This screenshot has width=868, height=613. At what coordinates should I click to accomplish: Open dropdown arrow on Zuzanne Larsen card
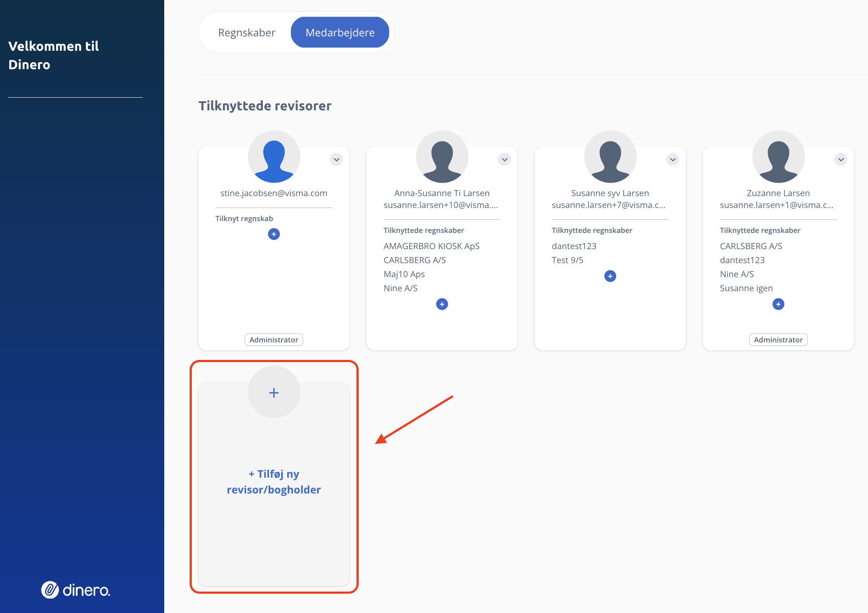841,159
